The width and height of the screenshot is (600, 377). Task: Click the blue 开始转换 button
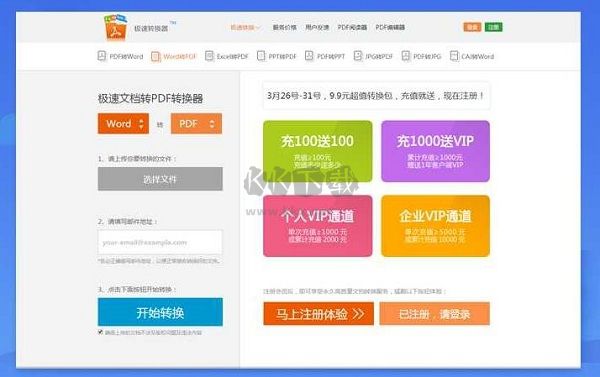pyautogui.click(x=160, y=312)
